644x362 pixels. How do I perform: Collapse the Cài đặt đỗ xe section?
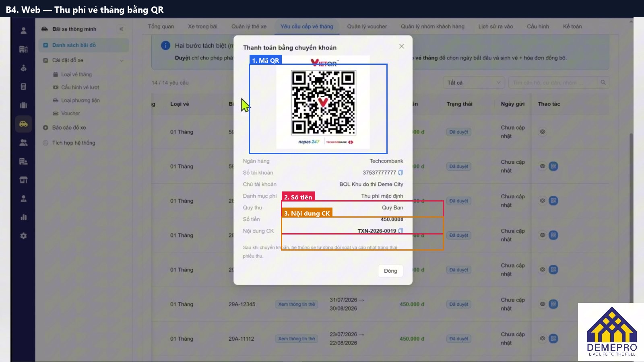click(122, 60)
